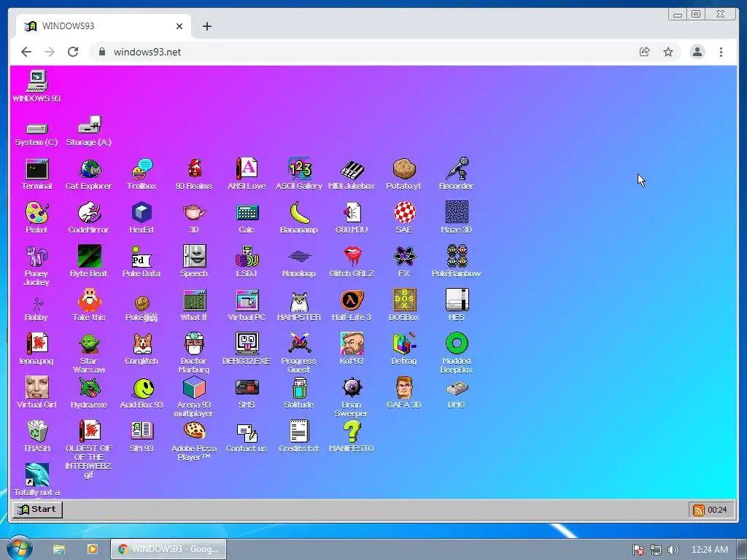
Task: Launch Cat Explorer browser icon
Action: [x=89, y=169]
